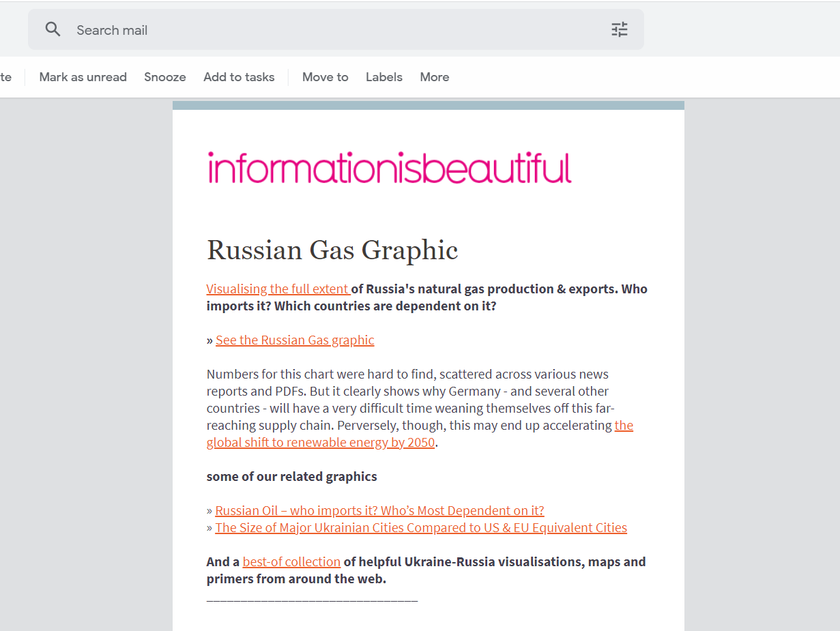Click the search magnifier icon

point(53,29)
